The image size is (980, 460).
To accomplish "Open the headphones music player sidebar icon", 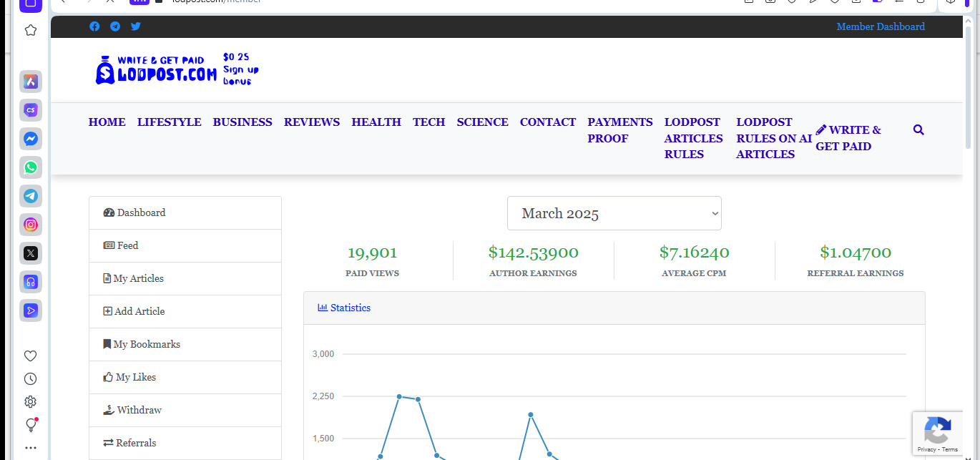I will [31, 282].
